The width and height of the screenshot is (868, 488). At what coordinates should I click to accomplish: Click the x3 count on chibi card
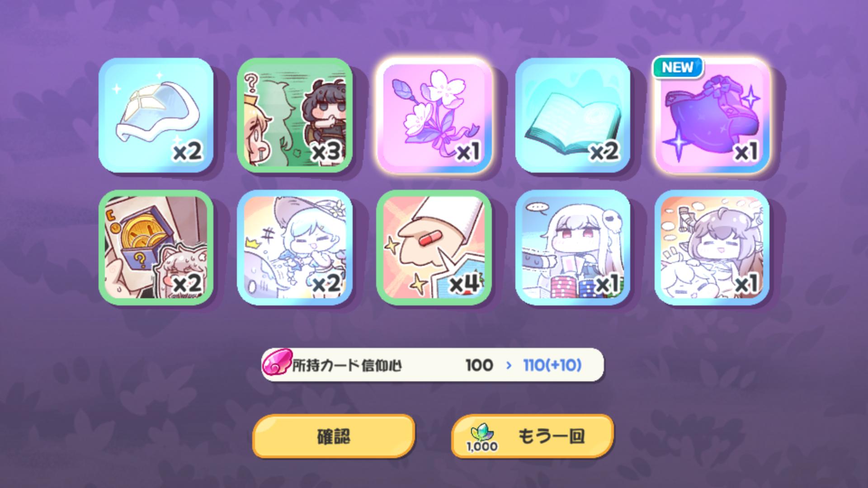pyautogui.click(x=326, y=152)
